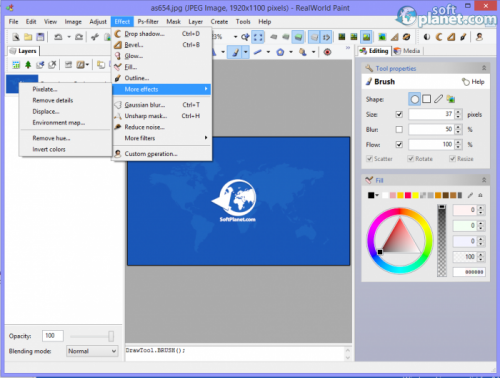500x378 pixels.
Task: Click the small lock icon in the Fill panel
Action: tap(480, 195)
